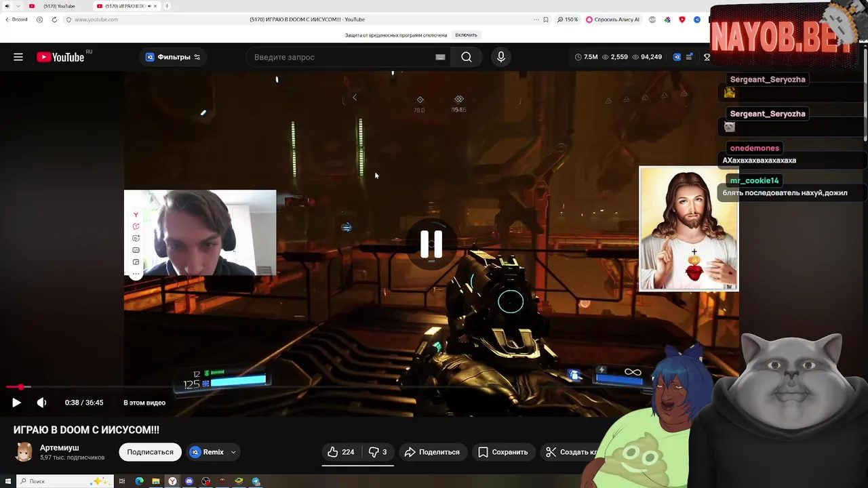Click the first Sergeant_Seryozha chat username

(768, 79)
